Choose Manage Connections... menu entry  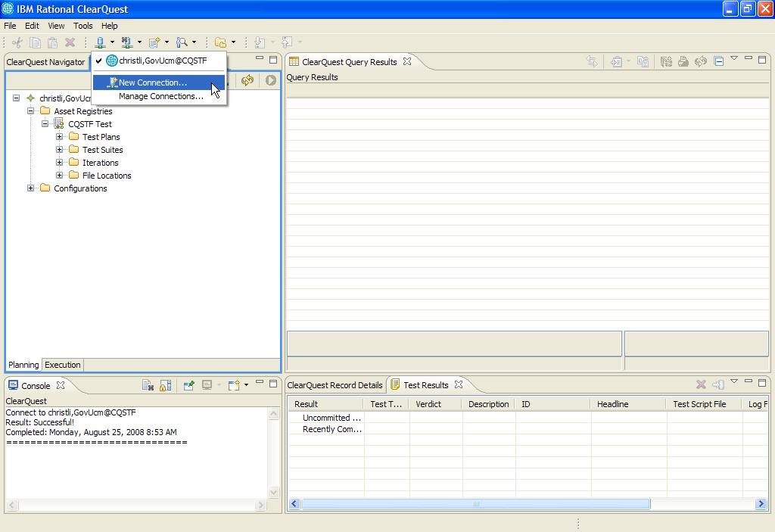pyautogui.click(x=159, y=96)
